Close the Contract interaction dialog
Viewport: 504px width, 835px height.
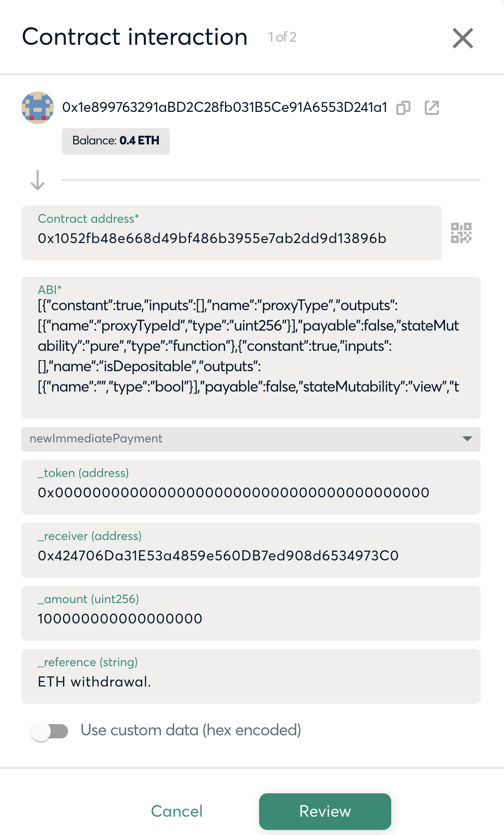click(x=462, y=38)
